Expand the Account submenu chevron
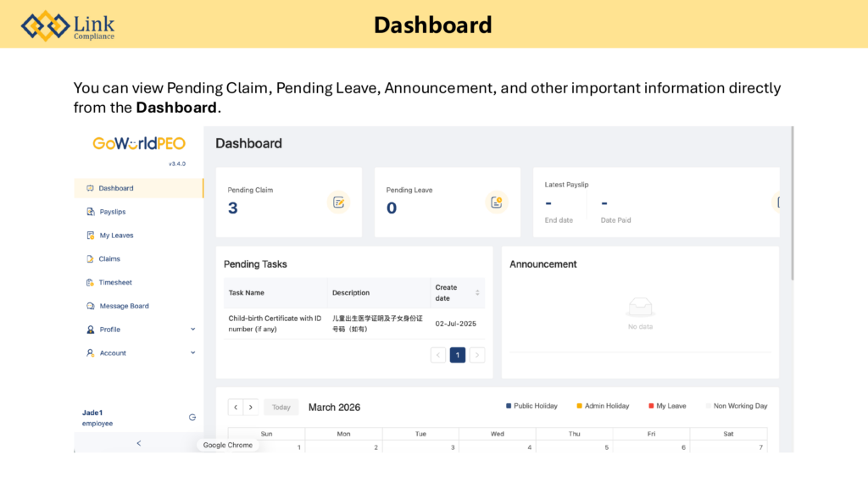 point(192,352)
